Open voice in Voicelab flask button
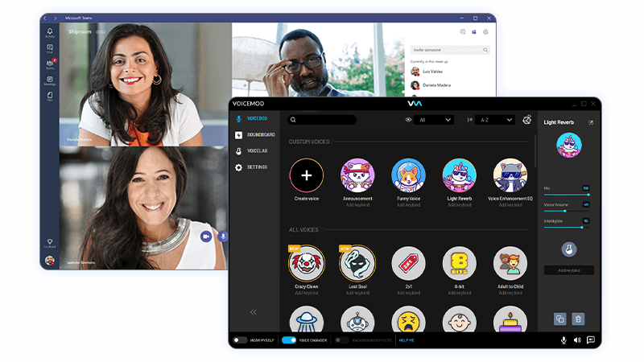Image resolution: width=644 pixels, height=362 pixels. click(x=569, y=249)
